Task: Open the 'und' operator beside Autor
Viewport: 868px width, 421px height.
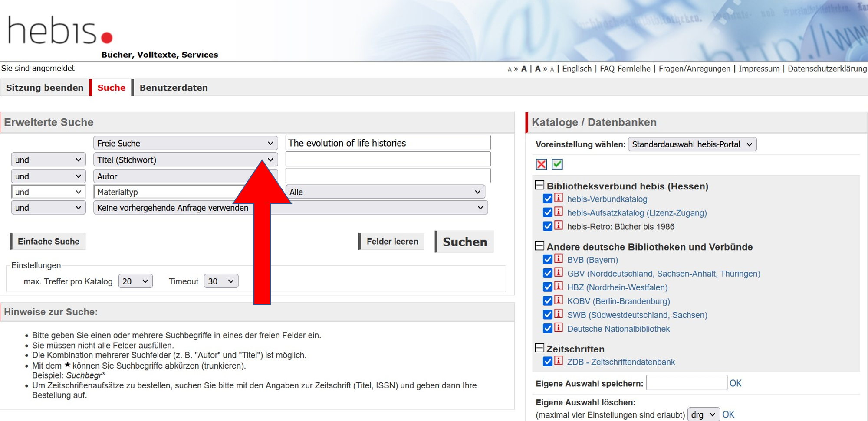Action: click(48, 176)
